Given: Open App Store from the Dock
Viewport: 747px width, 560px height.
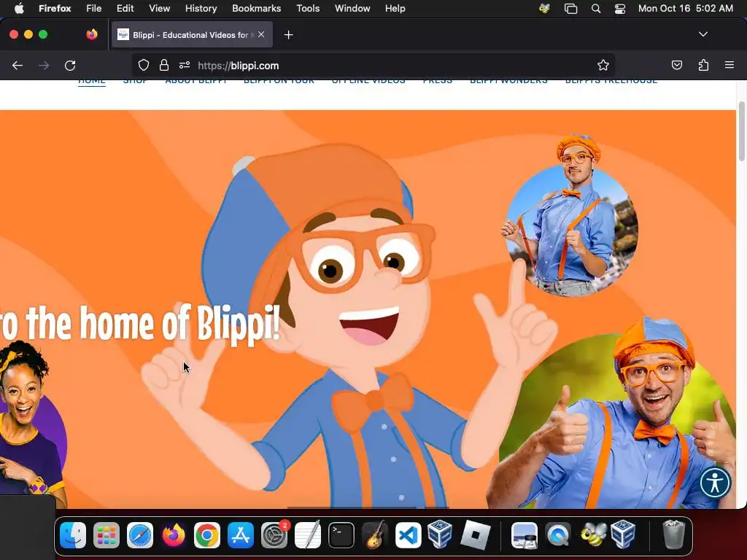Looking at the screenshot, I should click(x=241, y=535).
